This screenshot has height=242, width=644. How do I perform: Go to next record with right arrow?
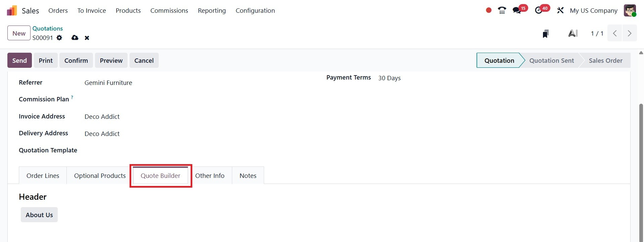(629, 33)
